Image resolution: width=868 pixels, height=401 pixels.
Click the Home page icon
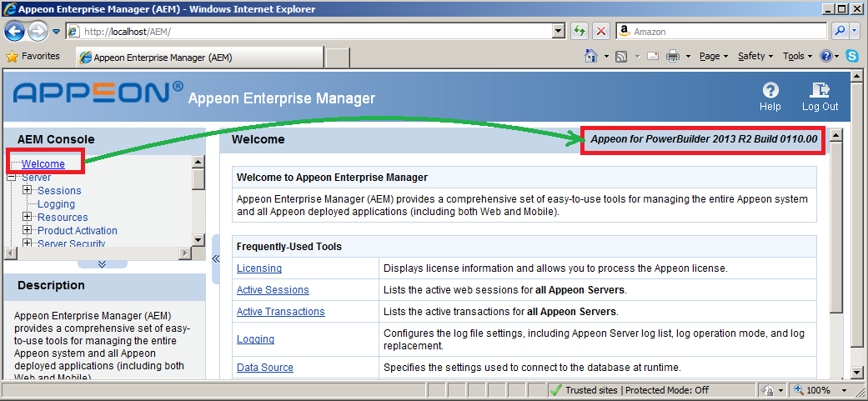coord(592,56)
